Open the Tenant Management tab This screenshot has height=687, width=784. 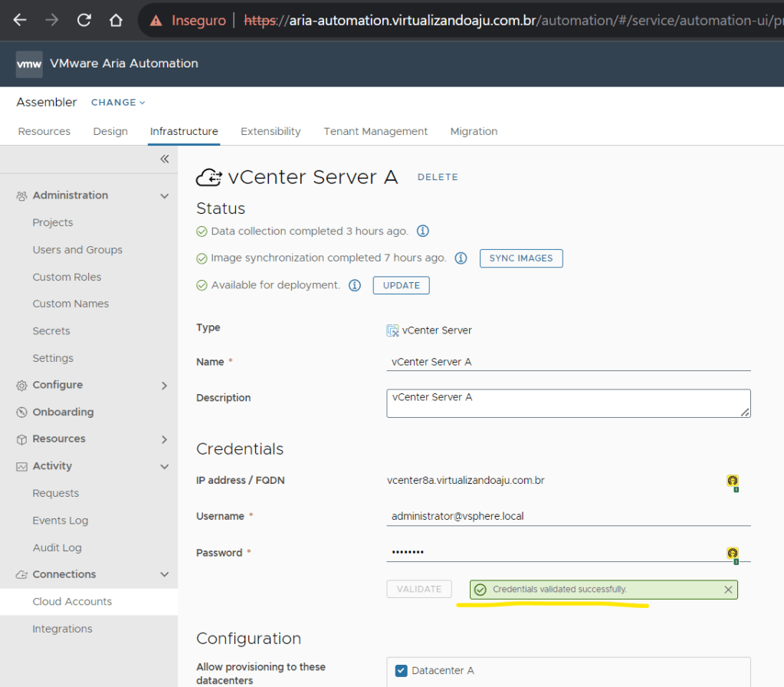pos(376,132)
